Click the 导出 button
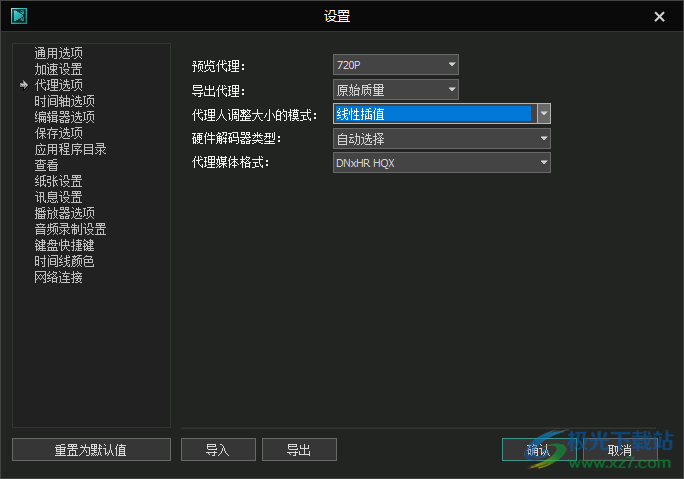Screen dimensions: 684x479 299,450
